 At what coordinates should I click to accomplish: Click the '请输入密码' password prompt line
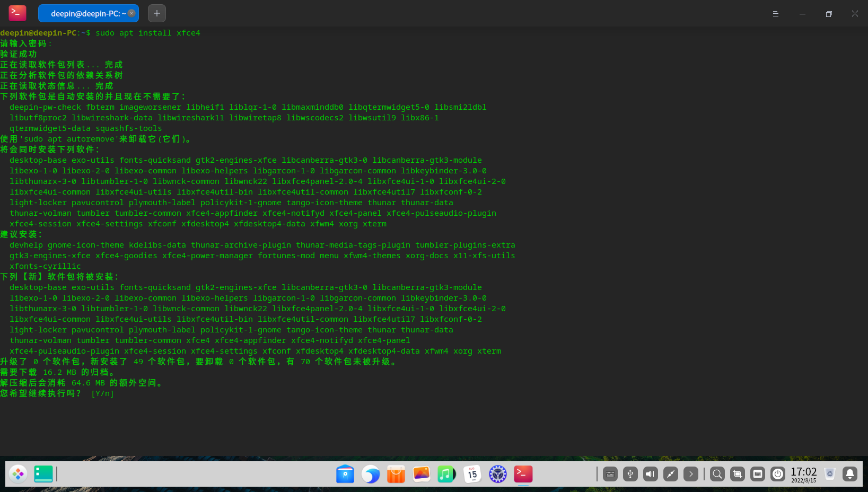coord(26,43)
